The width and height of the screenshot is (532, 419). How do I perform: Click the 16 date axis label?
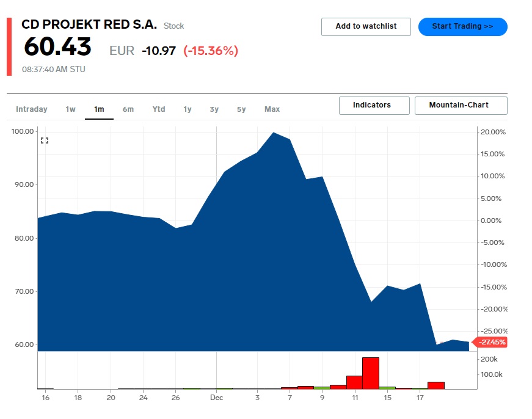(45, 398)
